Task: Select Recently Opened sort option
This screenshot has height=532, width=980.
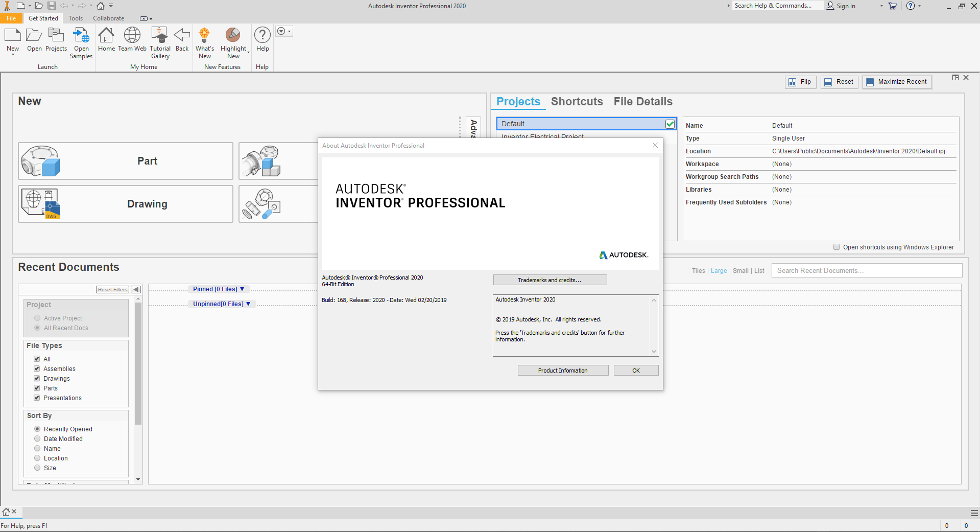Action: pyautogui.click(x=37, y=429)
